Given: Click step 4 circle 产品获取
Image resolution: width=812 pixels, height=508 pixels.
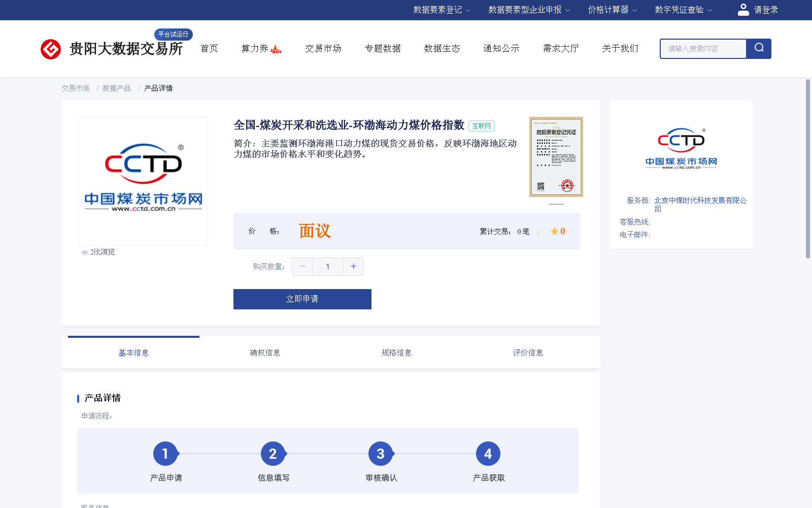Looking at the screenshot, I should (488, 454).
